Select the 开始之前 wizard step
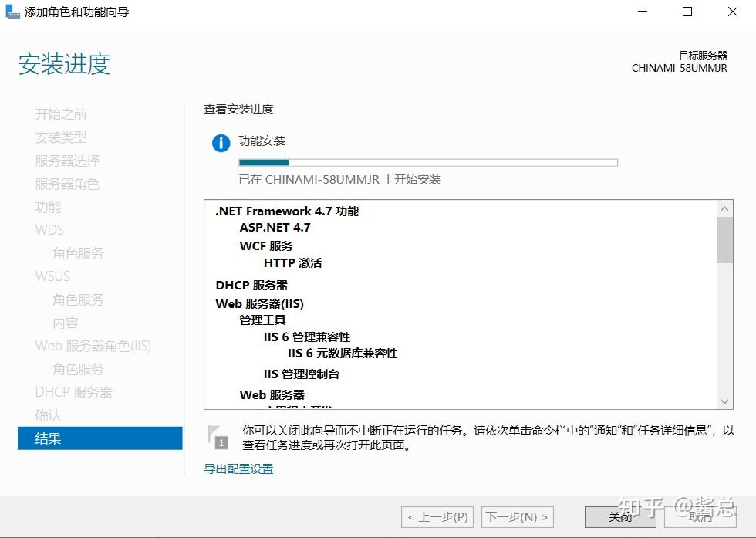Image resolution: width=756 pixels, height=538 pixels. (60, 114)
